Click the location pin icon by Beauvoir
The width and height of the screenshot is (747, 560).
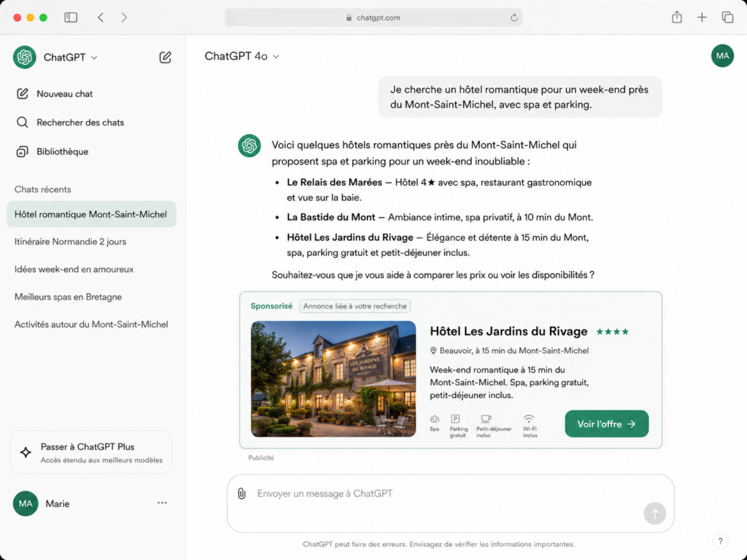pyautogui.click(x=433, y=351)
